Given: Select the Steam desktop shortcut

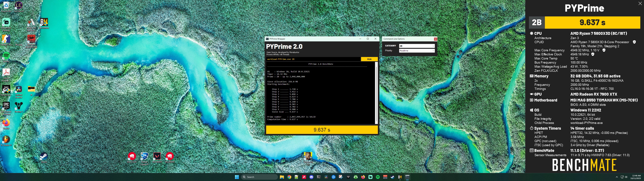Looking at the screenshot, I should tap(44, 158).
